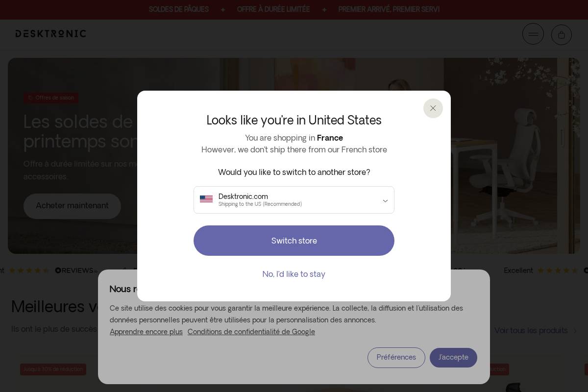This screenshot has height=392, width=588.
Task: Open Google privacy conditions link
Action: point(251,332)
